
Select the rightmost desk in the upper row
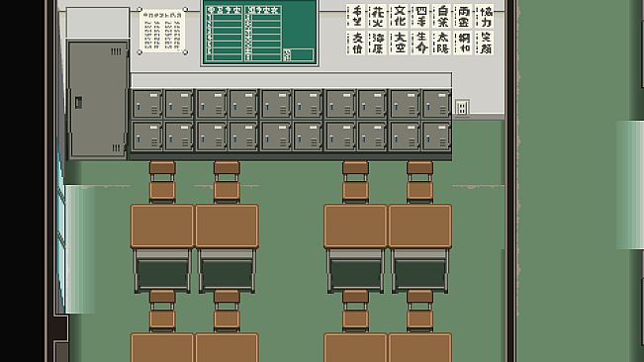click(x=419, y=226)
